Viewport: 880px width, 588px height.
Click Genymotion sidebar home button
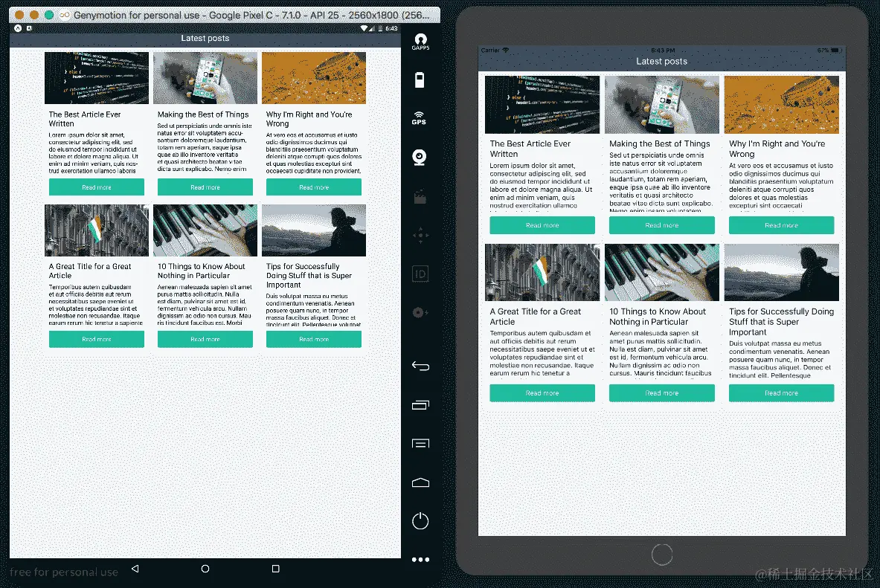coord(420,482)
